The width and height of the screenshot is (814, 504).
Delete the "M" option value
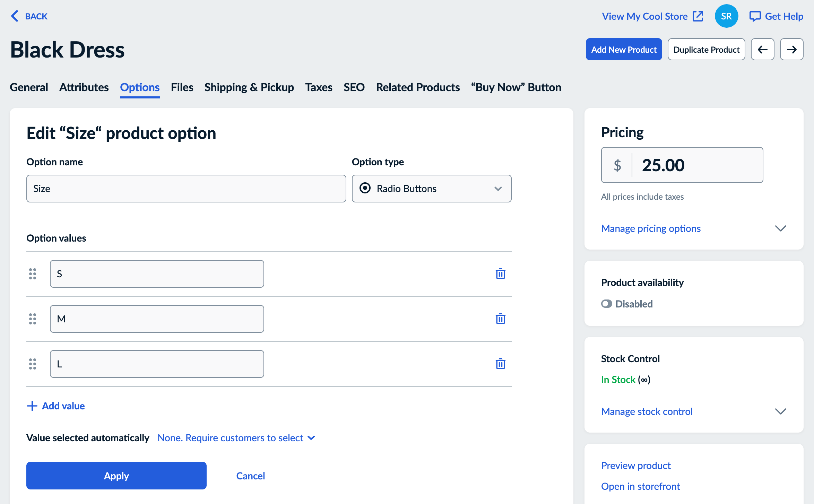point(500,319)
